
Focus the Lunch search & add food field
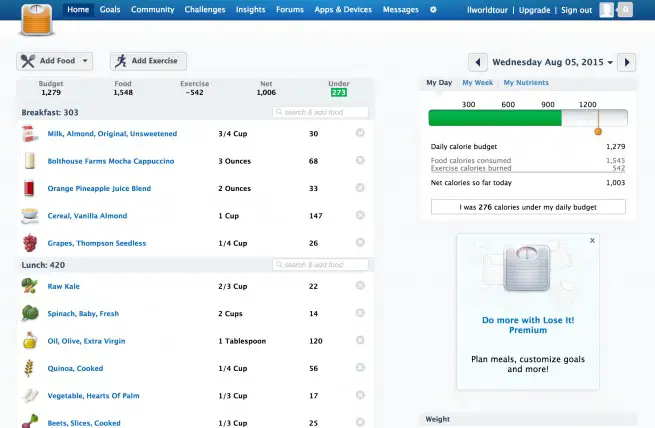[320, 265]
